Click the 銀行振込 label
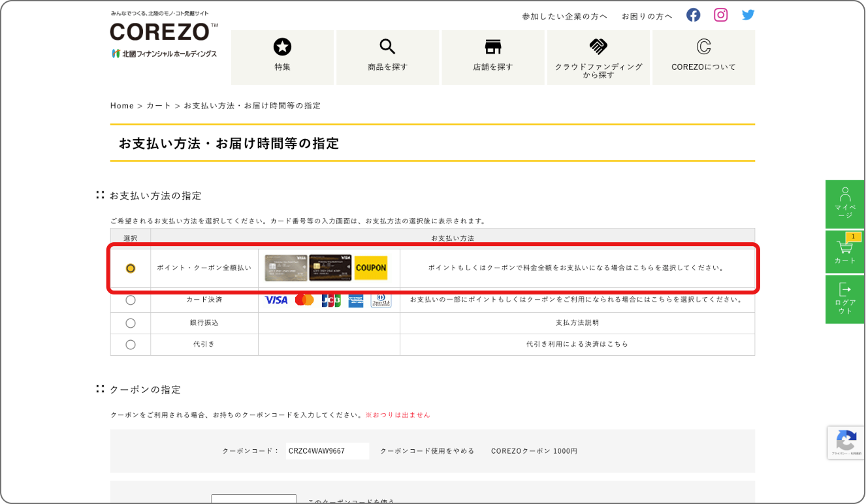Image resolution: width=866 pixels, height=504 pixels. click(x=204, y=323)
